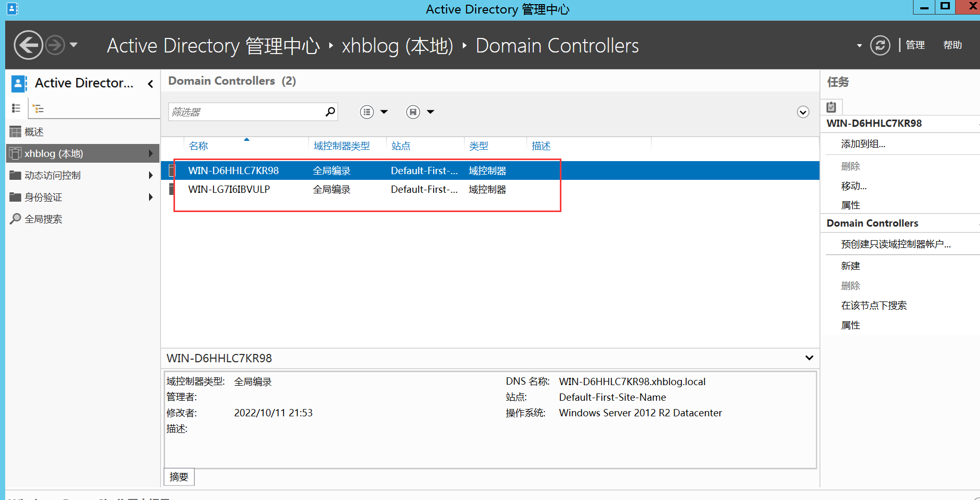Screen dimensions: 980x500
Task: Click 在该节点下搜索 task
Action: [x=874, y=306]
